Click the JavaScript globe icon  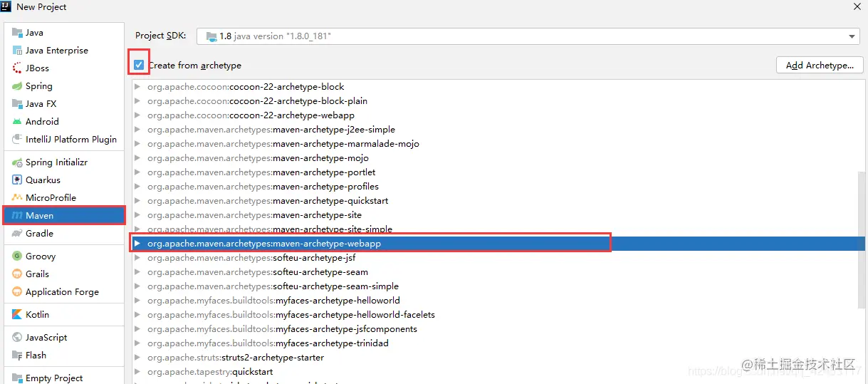click(17, 338)
